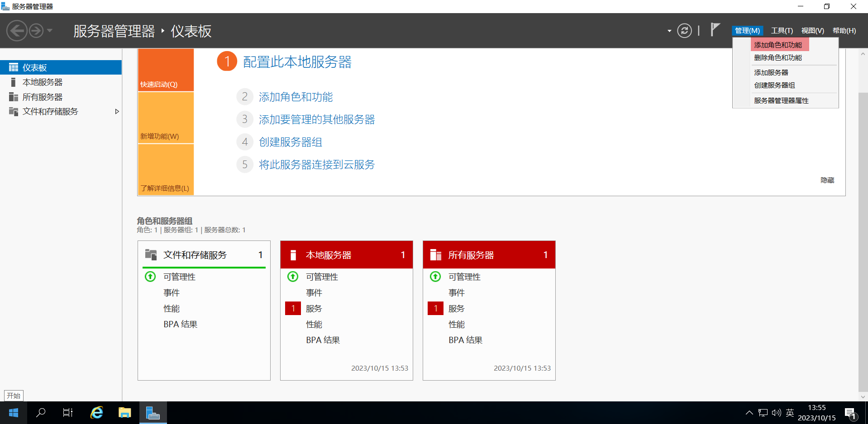
Task: Open navigation history dropdown next to arrows
Action: (x=50, y=31)
